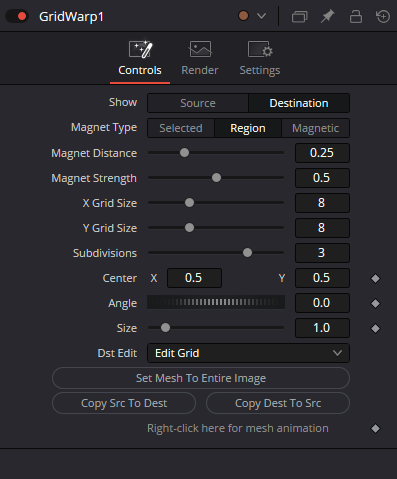Click the Angle value field

(322, 303)
